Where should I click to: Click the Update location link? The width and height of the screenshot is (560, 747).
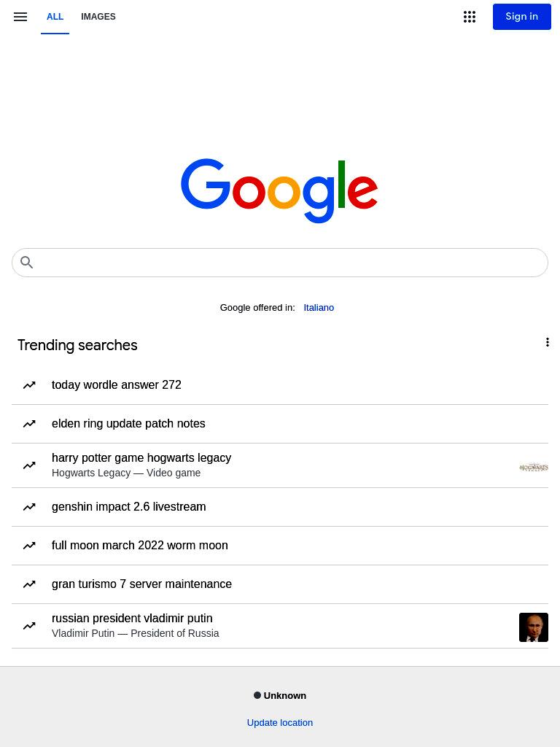280,723
